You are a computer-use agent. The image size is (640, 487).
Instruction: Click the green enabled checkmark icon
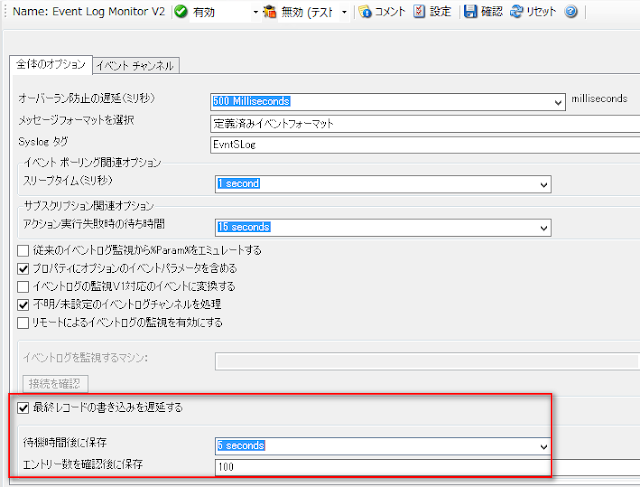[x=181, y=11]
